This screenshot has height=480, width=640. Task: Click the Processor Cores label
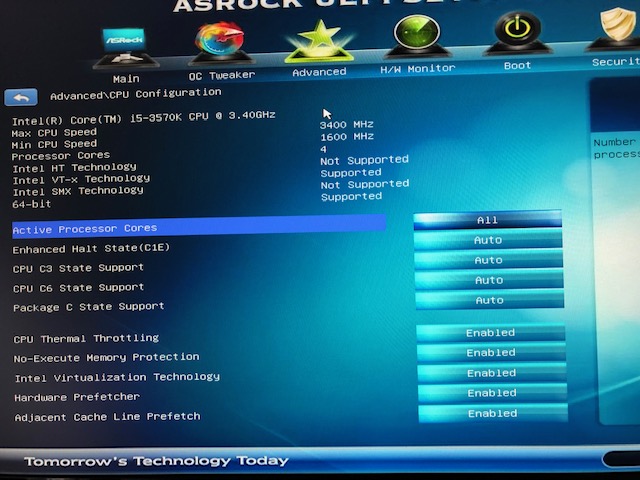click(61, 156)
